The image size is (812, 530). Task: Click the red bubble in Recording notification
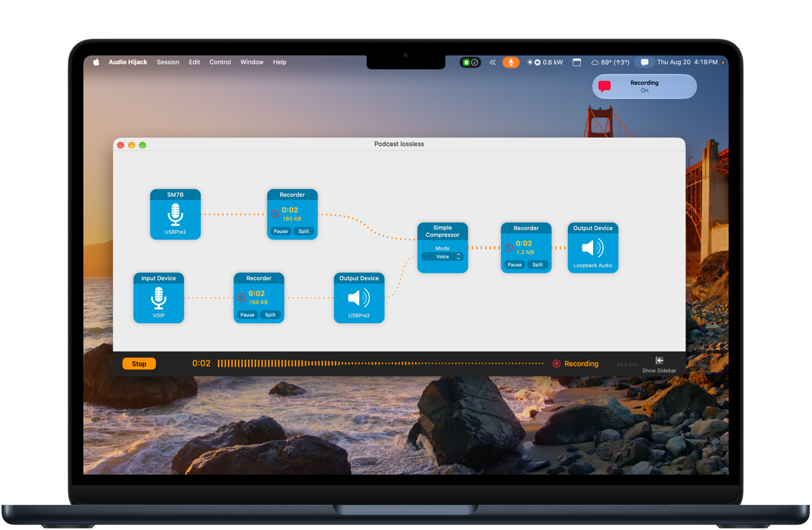tap(604, 87)
